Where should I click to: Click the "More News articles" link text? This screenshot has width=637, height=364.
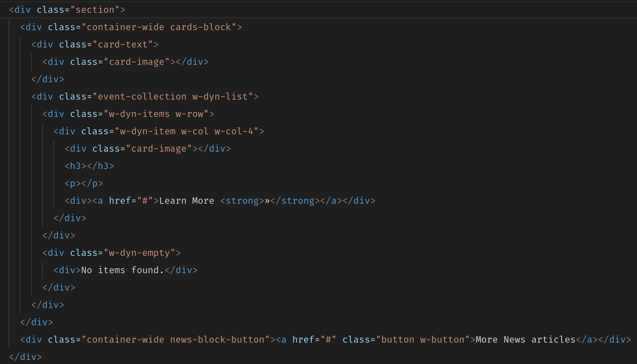[525, 340]
